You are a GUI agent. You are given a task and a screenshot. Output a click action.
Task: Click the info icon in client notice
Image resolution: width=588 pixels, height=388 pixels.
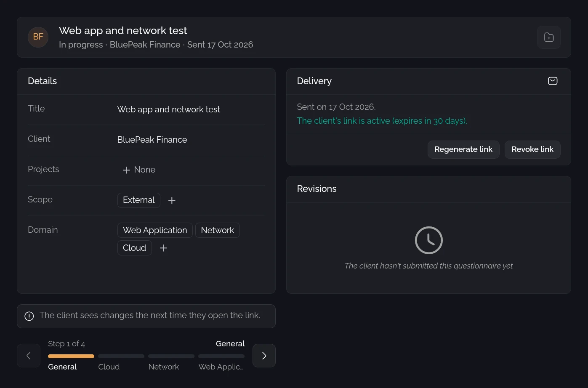tap(29, 316)
